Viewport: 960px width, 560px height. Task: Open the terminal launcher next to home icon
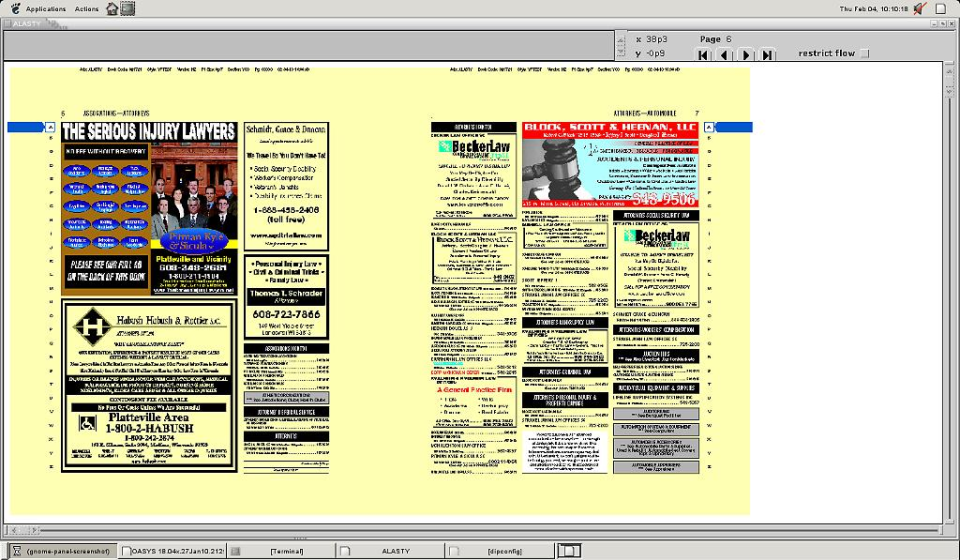pos(128,9)
